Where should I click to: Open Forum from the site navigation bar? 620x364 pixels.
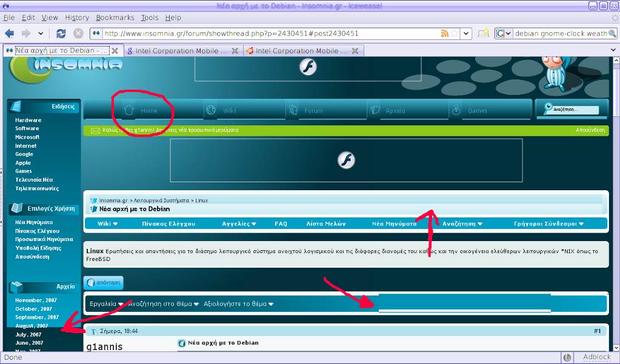coord(313,111)
